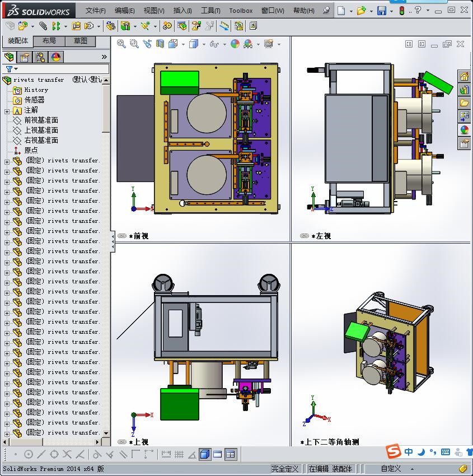
Task: Click the Edit Appearance color ball icon
Action: [235, 44]
